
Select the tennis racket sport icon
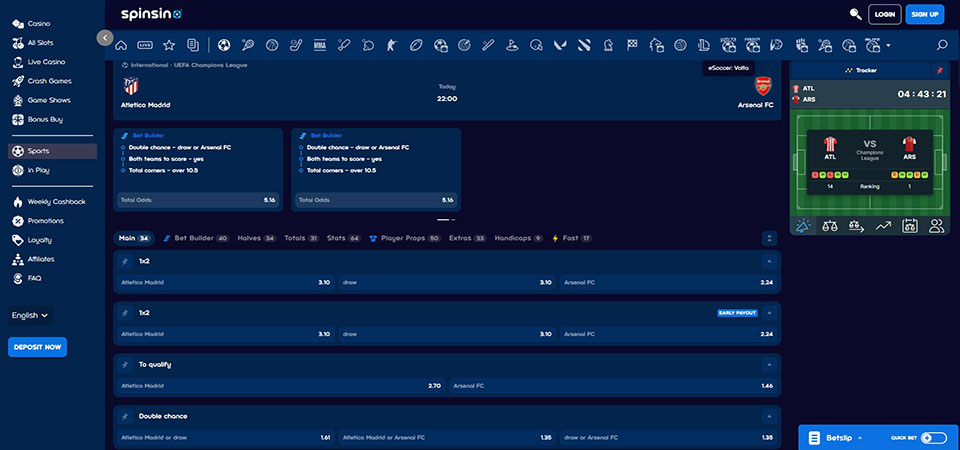pos(248,45)
